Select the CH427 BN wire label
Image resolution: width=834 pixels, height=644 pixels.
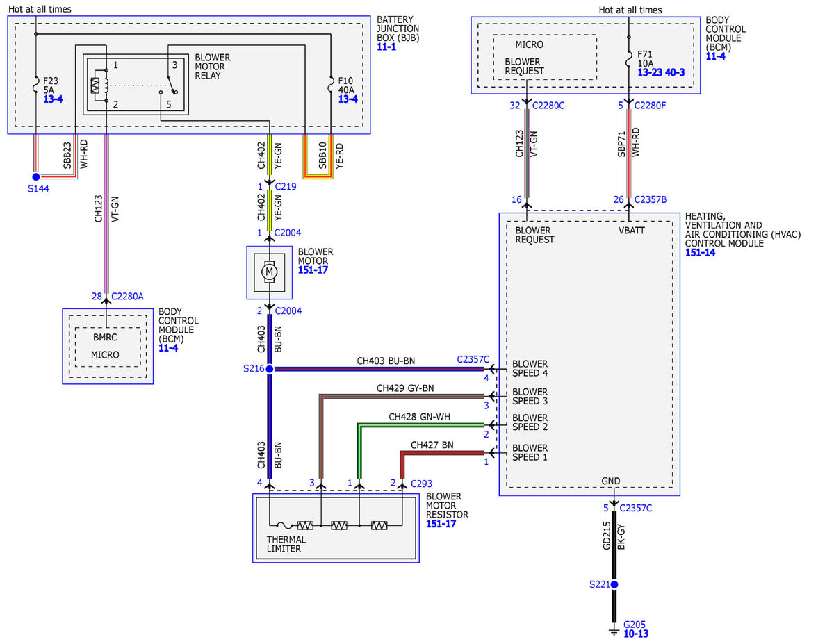coord(432,445)
